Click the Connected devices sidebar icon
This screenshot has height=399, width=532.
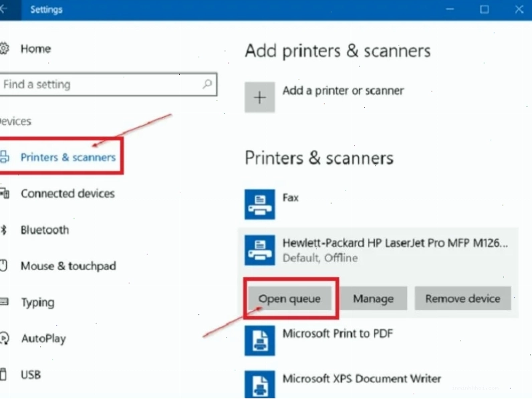click(4, 193)
